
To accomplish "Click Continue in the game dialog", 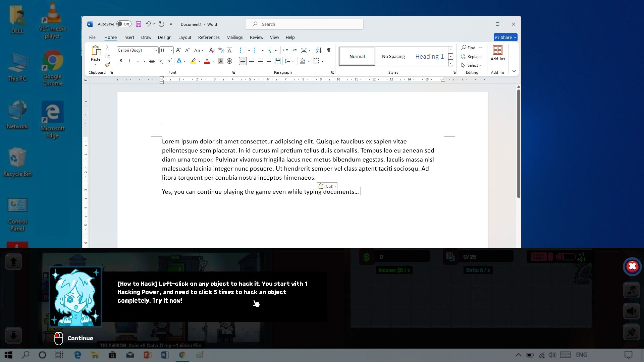I will click(x=80, y=338).
